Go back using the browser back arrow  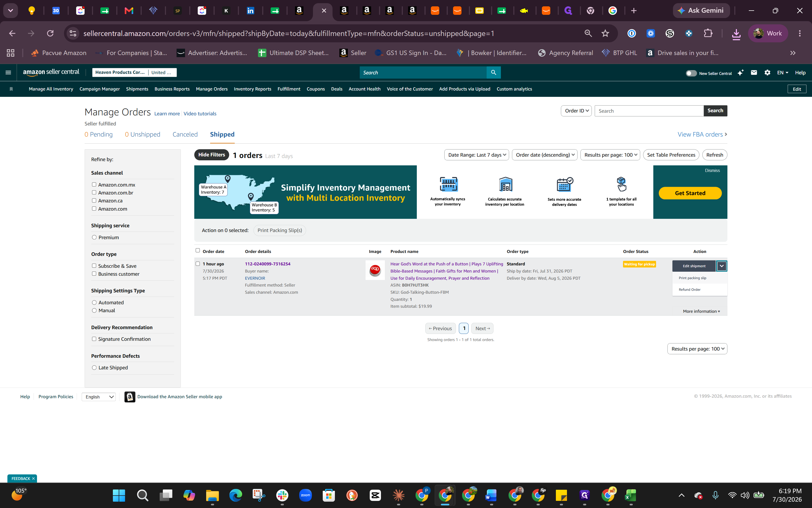[12, 33]
